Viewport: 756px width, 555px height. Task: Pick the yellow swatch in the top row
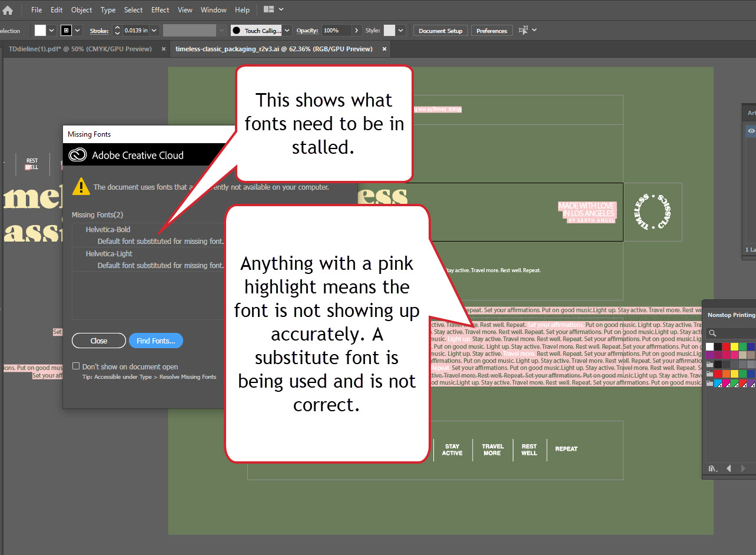point(734,347)
